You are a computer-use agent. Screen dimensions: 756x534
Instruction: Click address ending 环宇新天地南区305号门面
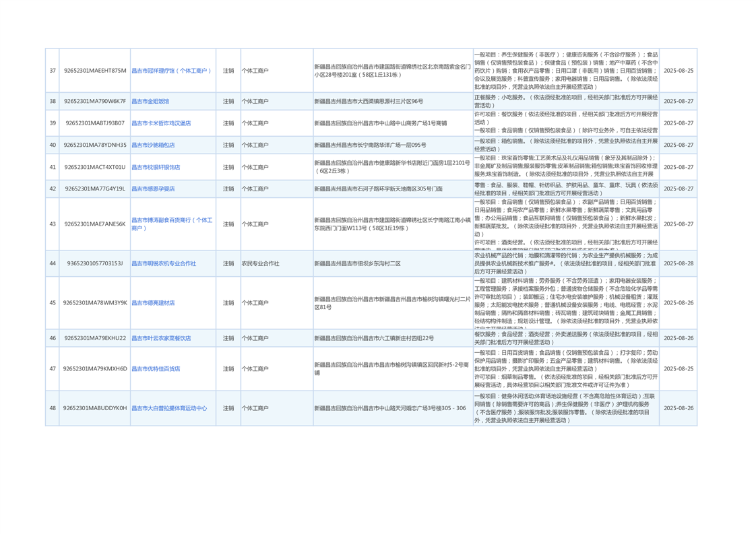379,189
